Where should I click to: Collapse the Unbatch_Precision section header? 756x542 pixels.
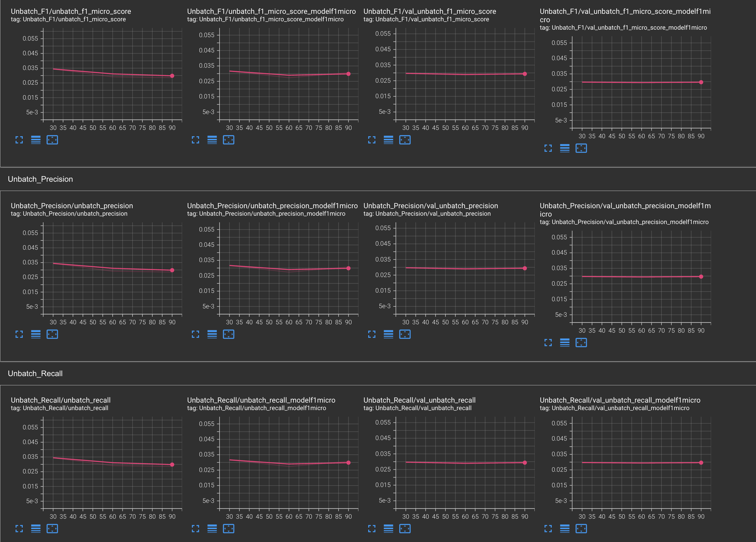pyautogui.click(x=378, y=179)
